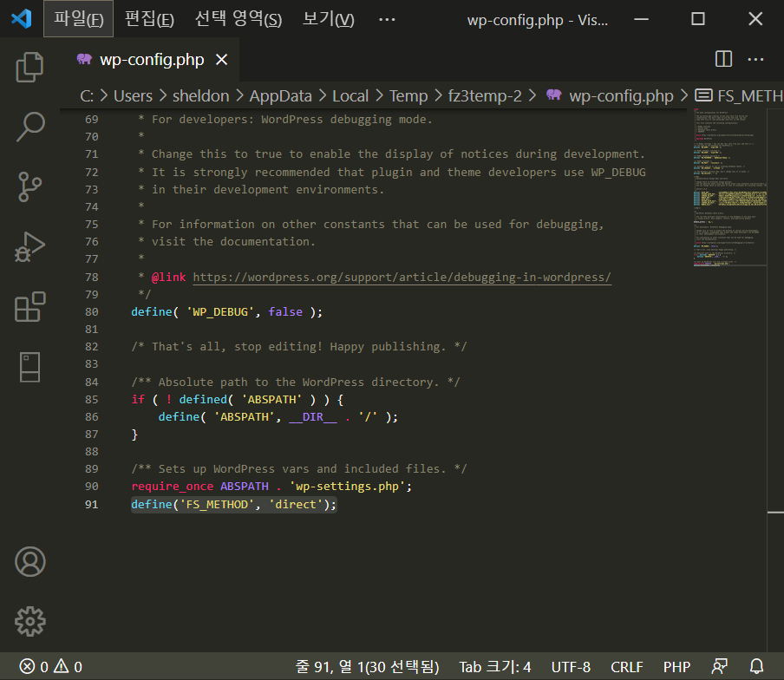Open the 편집(E) menu
784x680 pixels.
[x=149, y=19]
